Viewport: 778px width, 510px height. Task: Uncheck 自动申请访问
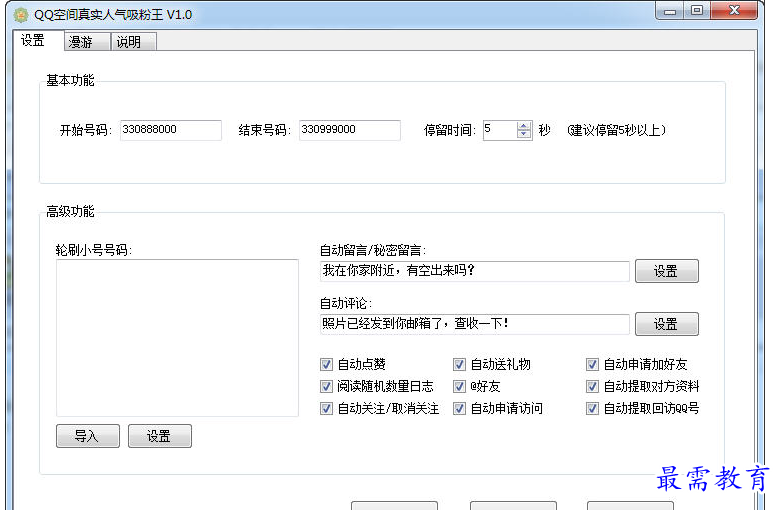pos(459,408)
